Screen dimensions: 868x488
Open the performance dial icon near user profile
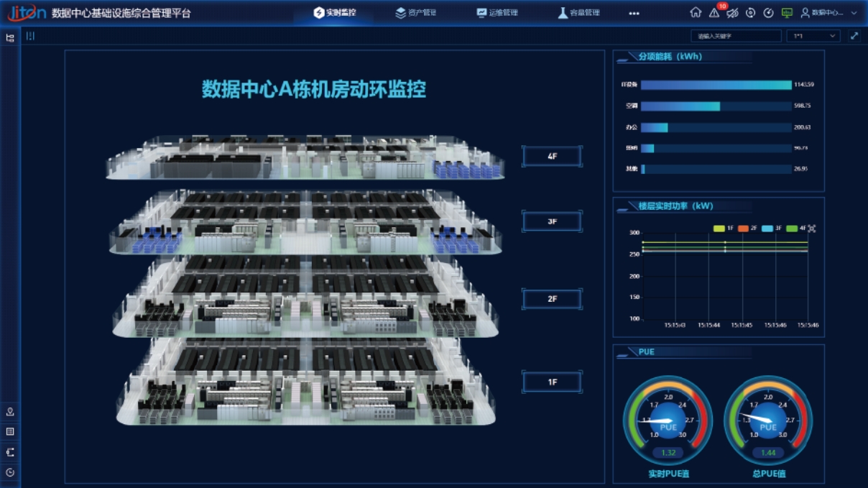pyautogui.click(x=770, y=13)
